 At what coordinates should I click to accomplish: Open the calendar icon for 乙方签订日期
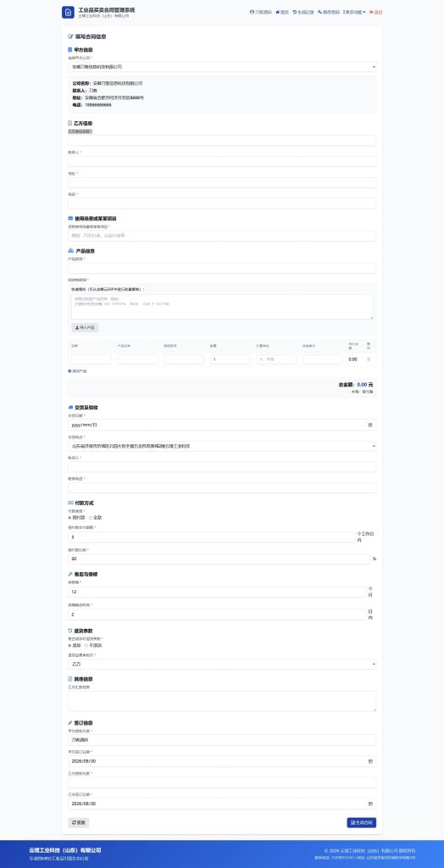click(x=370, y=804)
